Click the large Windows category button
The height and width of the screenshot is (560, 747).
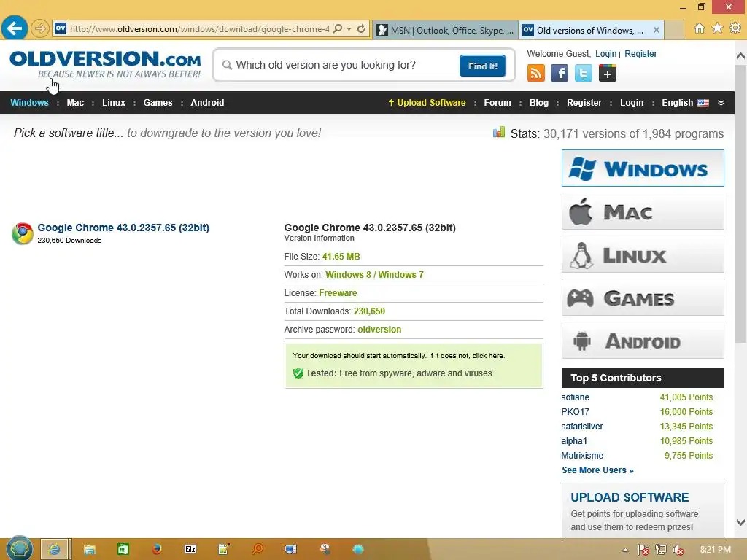click(643, 168)
